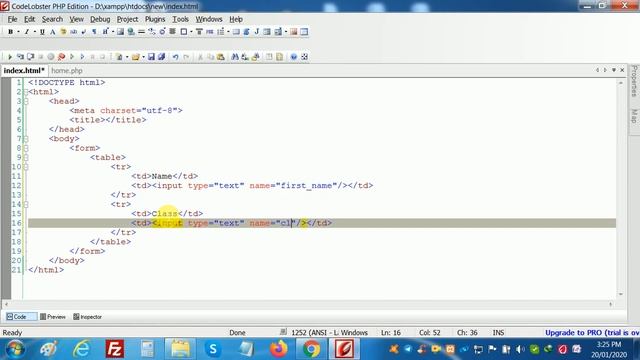
Task: Insert image using the picture toolbar icon
Action: tap(120, 32)
